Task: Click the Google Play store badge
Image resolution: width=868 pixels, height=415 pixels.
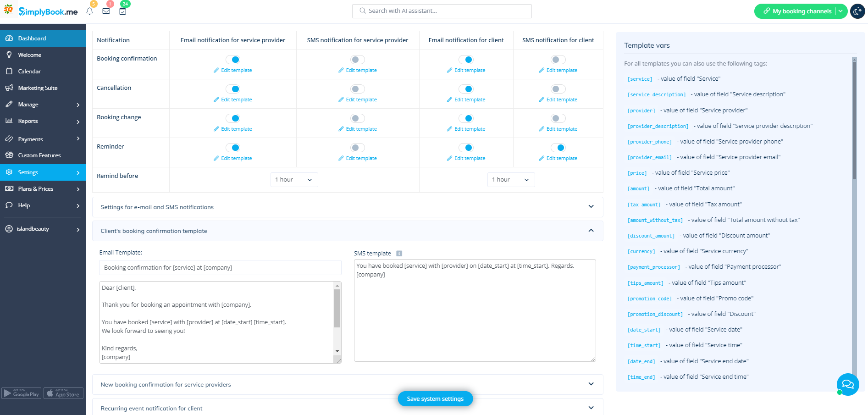Action: pos(22,393)
